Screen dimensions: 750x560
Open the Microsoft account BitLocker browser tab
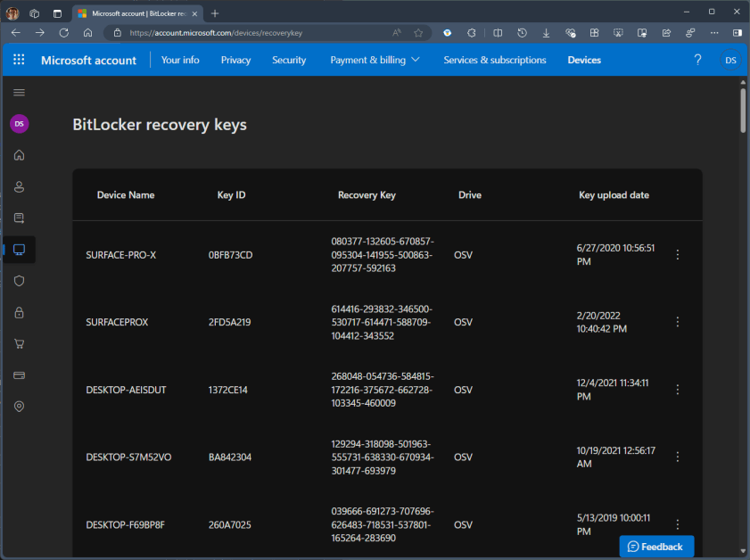[x=134, y=13]
